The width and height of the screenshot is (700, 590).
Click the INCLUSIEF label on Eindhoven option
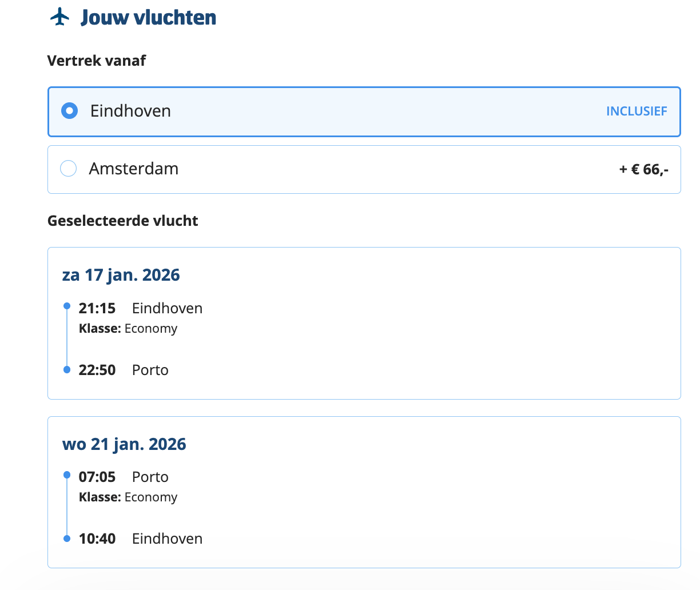tap(636, 111)
